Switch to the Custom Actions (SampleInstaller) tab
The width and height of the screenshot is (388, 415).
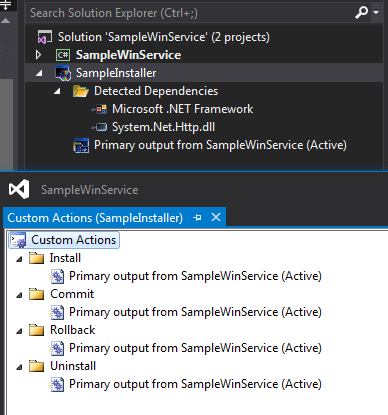click(x=95, y=218)
